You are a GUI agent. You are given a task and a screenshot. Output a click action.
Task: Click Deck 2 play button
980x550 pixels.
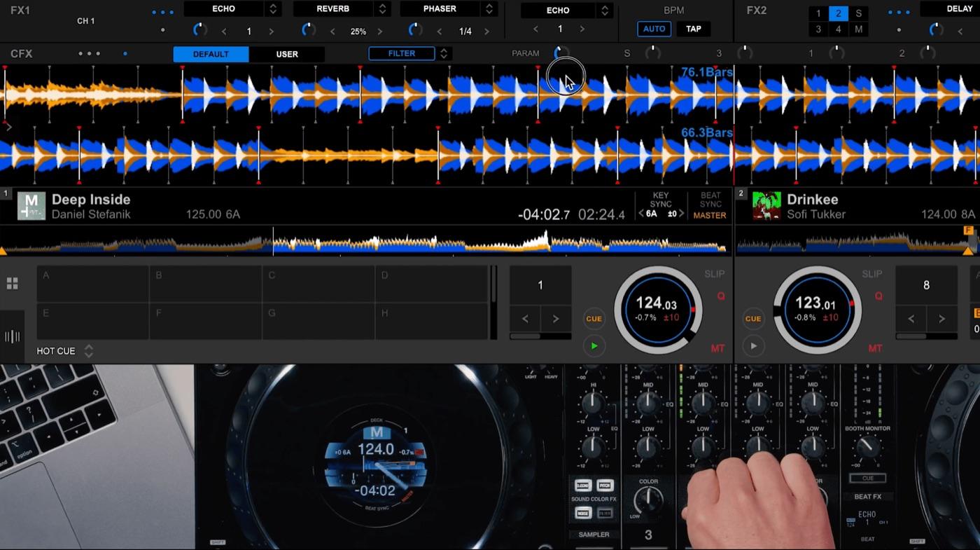(753, 345)
